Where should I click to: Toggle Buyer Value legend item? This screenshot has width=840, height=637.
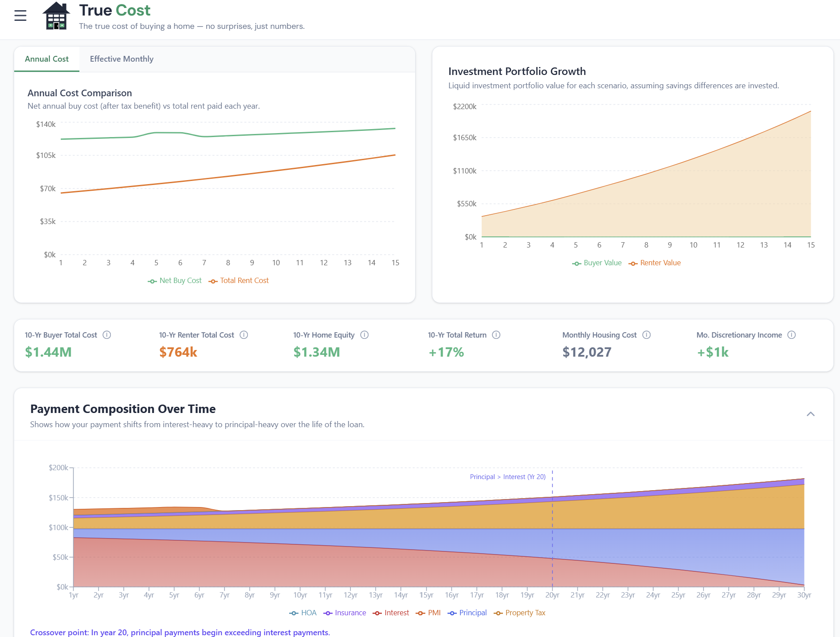(597, 263)
